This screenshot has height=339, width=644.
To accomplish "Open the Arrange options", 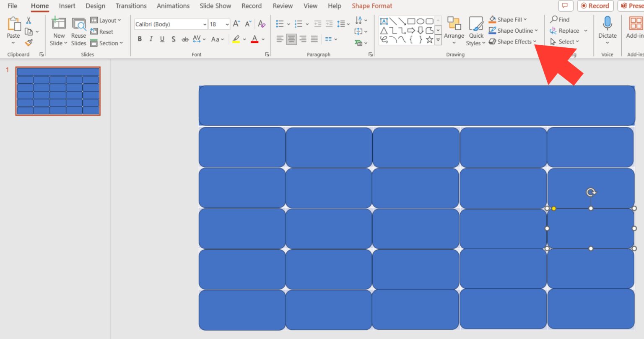I will pyautogui.click(x=454, y=30).
